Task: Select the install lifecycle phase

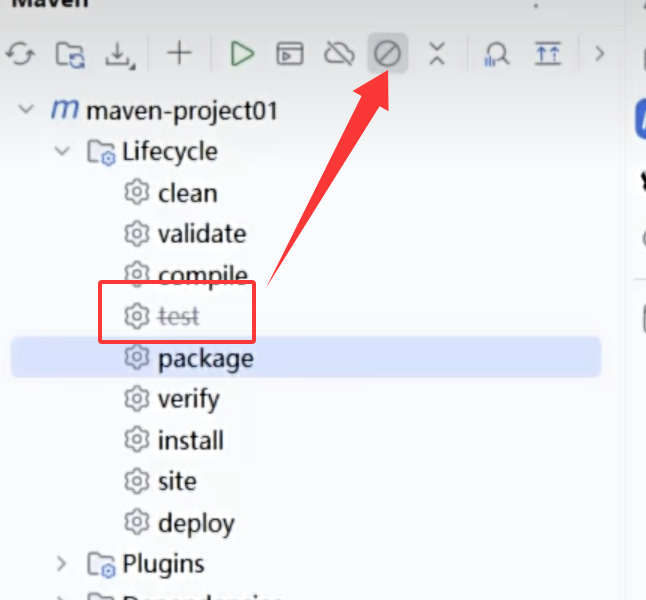Action: [x=190, y=440]
